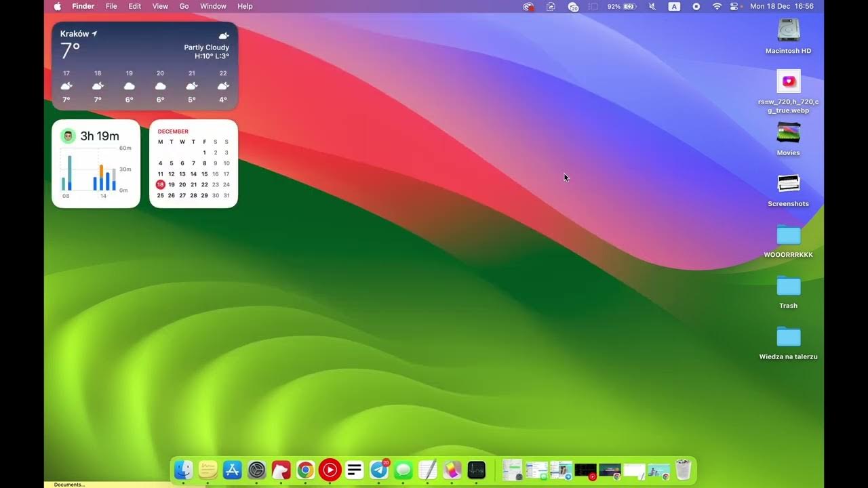The height and width of the screenshot is (488, 868).
Task: Open Control Center in the menu bar
Action: (x=734, y=6)
